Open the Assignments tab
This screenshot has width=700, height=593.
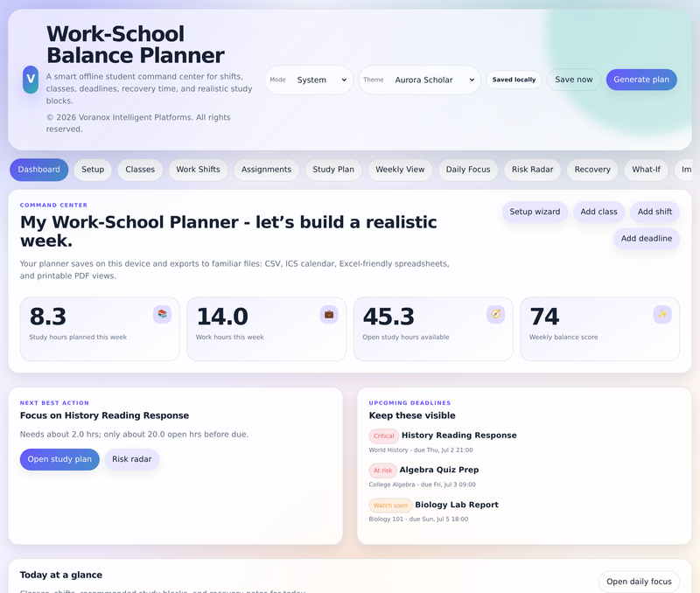[x=267, y=170]
